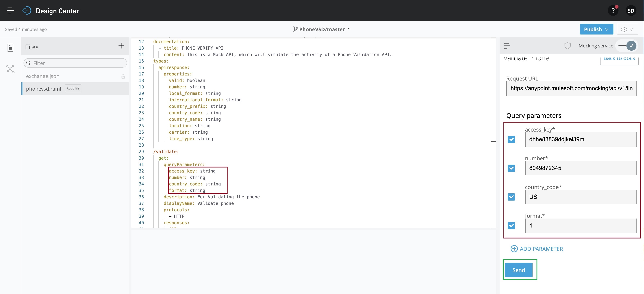Add a new file with the plus icon

tap(121, 46)
